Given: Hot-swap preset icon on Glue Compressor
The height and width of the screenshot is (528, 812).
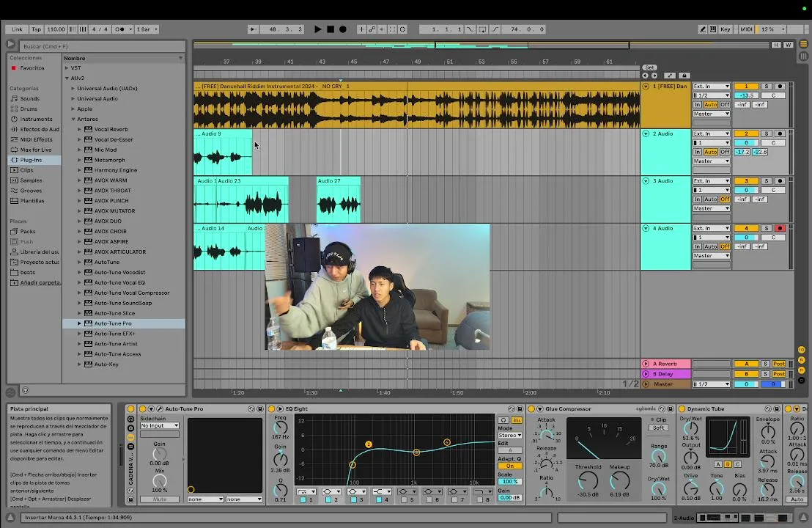Looking at the screenshot, I should [x=662, y=408].
